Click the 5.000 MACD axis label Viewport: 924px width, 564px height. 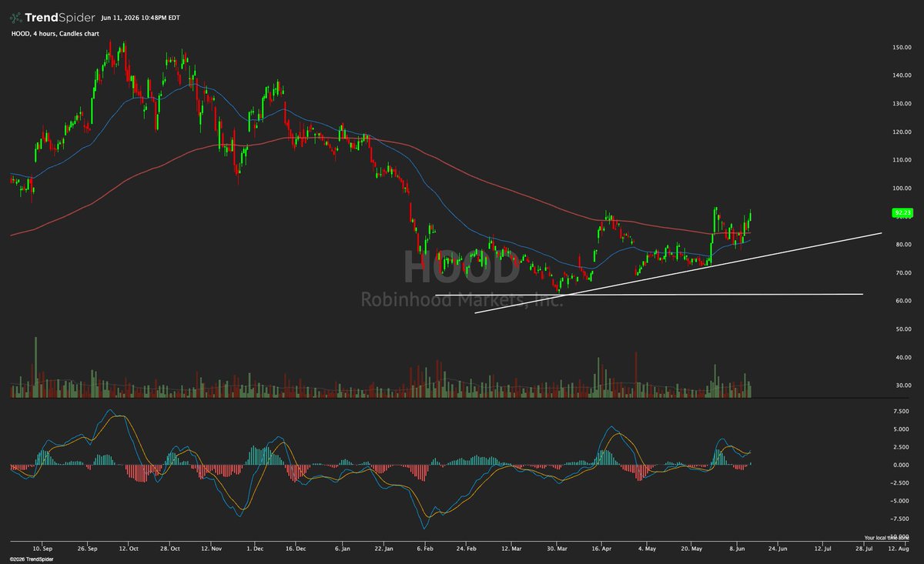click(x=902, y=429)
